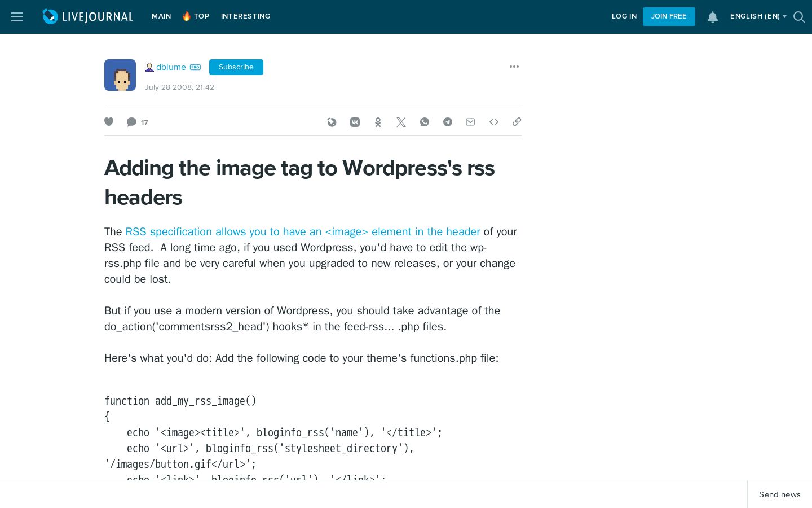
Task: Subscribe to dblume's journal
Action: pyautogui.click(x=236, y=67)
